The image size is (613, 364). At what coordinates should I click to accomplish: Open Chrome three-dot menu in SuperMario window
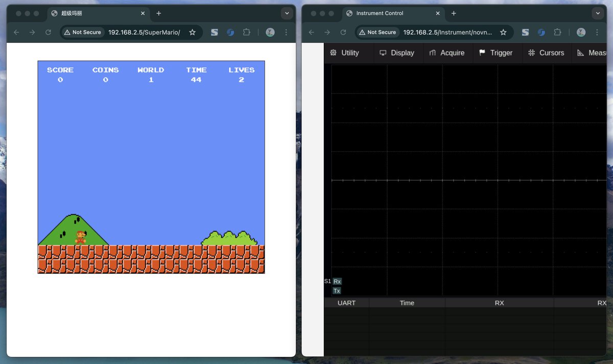point(286,32)
